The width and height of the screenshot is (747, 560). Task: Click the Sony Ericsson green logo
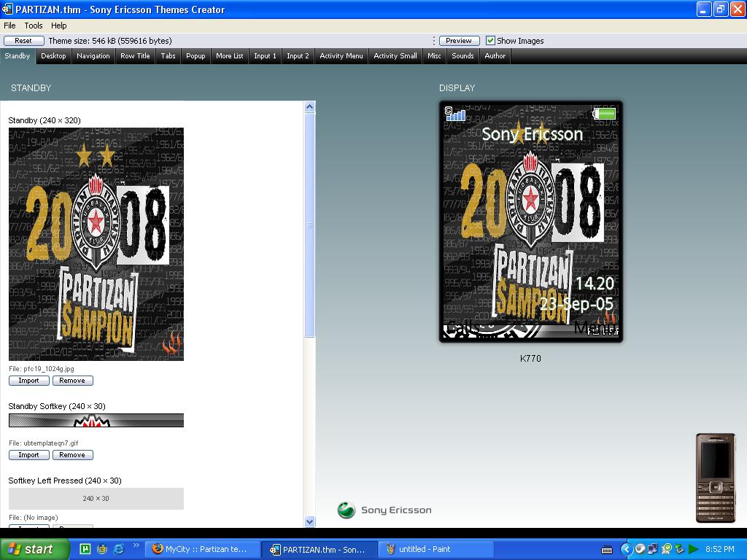click(347, 510)
